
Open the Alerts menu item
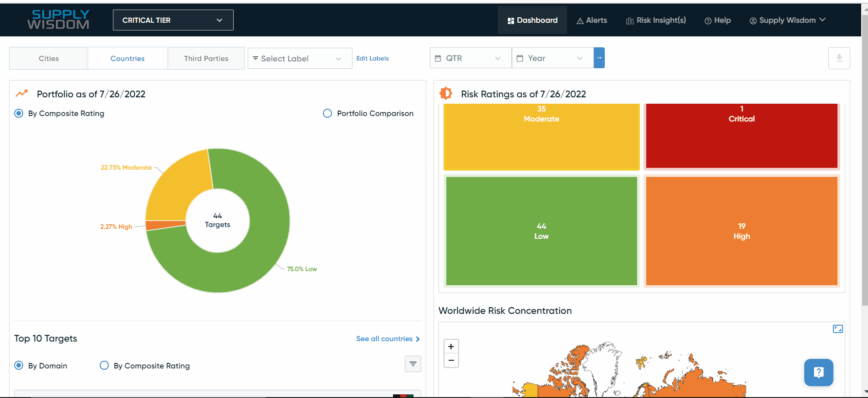(592, 20)
